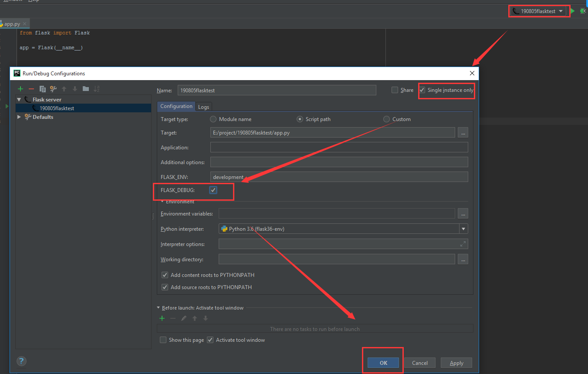
Task: Enable Show this page checkbox
Action: tap(163, 340)
